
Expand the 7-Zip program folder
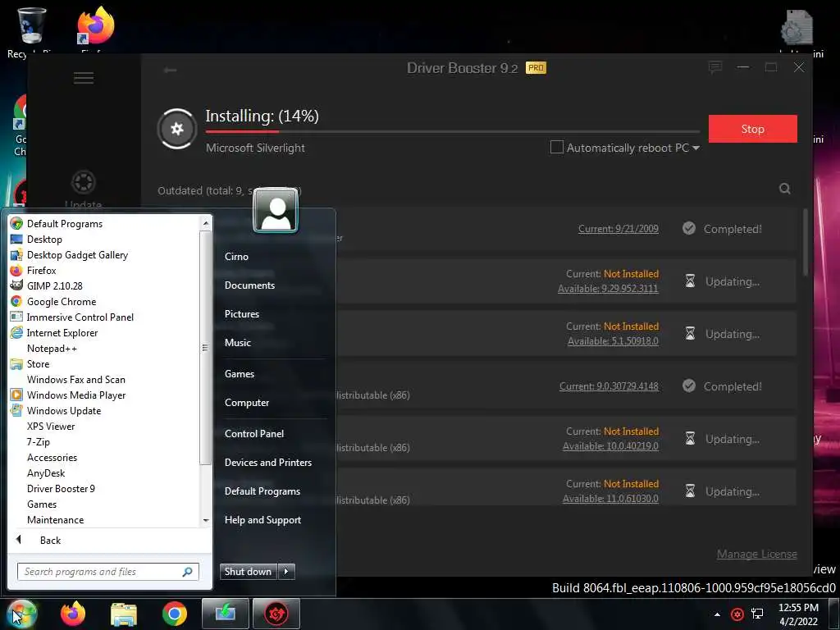(x=39, y=442)
